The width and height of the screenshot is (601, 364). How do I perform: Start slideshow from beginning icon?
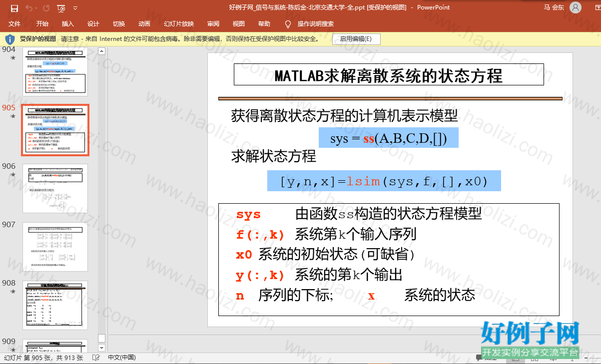point(61,8)
